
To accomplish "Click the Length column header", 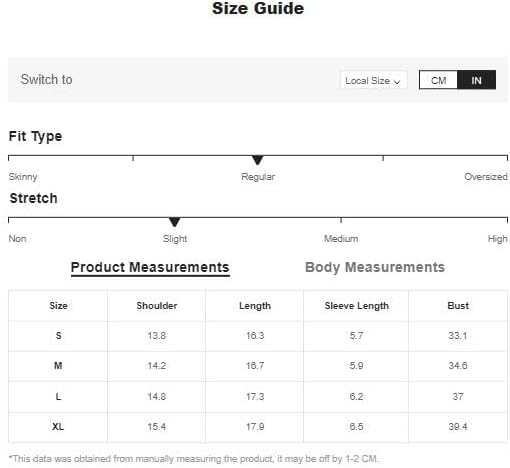I will 255,306.
